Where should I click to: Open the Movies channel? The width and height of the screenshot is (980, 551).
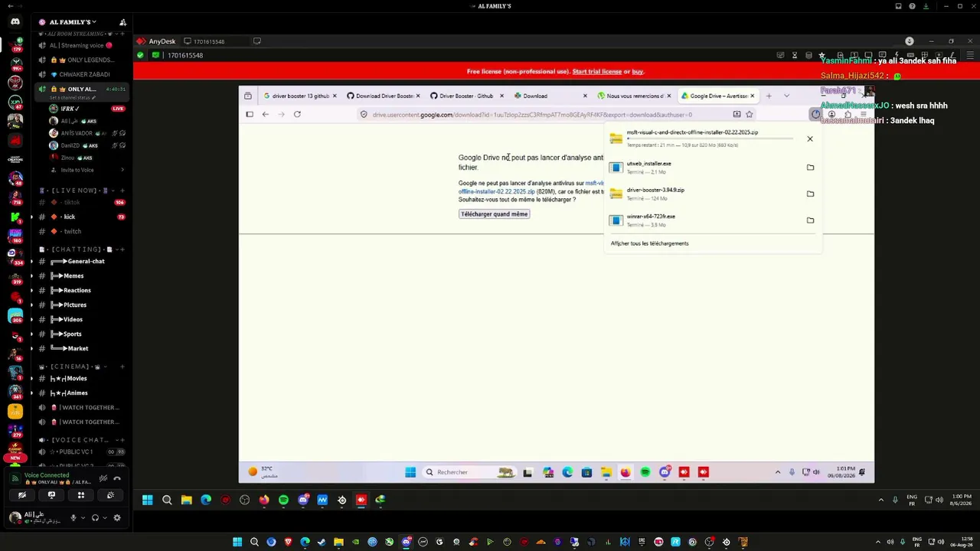pos(80,378)
